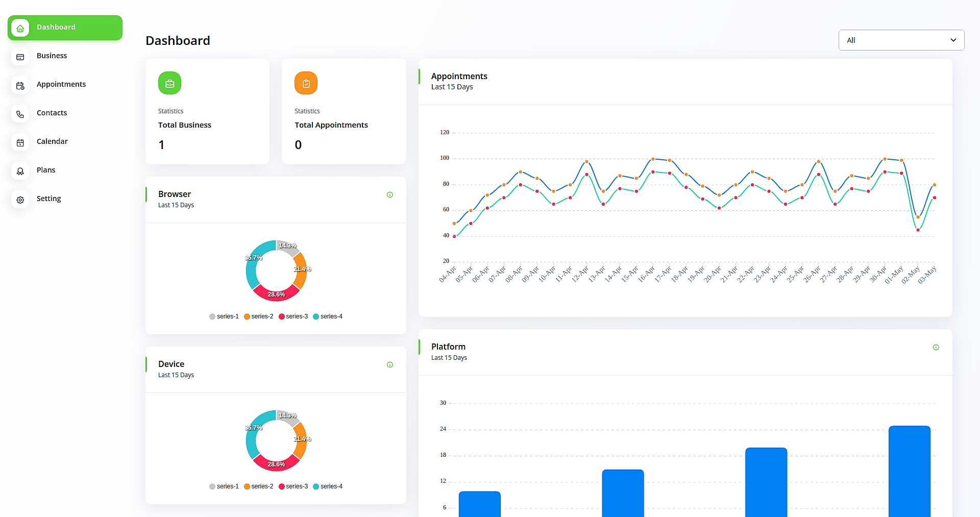Open the Dashboard menu item
Screen dimensions: 980x517
pyautogui.click(x=65, y=28)
